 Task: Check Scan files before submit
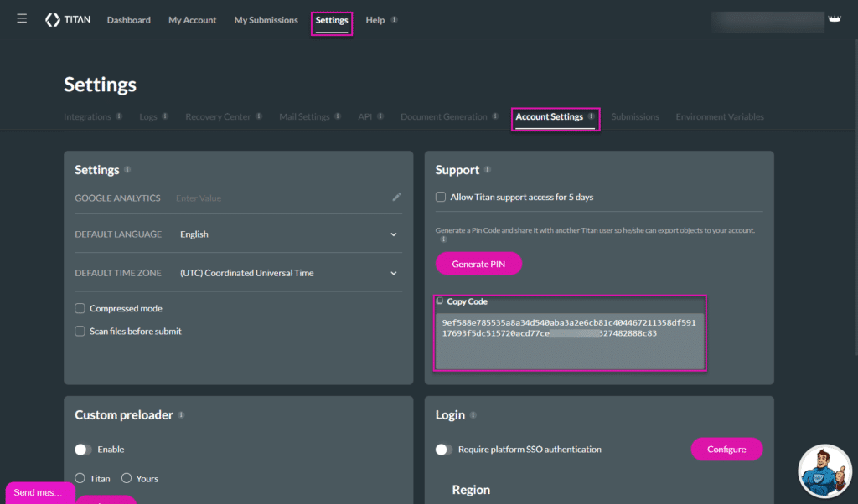80,331
